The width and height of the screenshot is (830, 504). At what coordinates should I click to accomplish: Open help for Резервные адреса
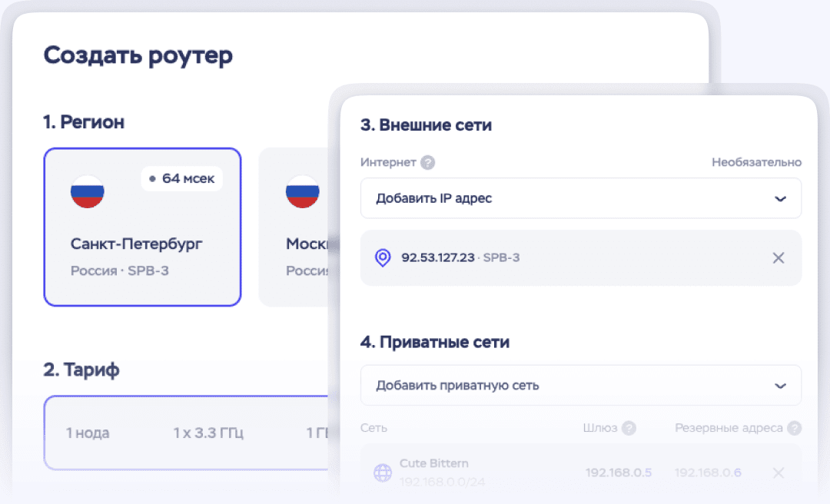point(794,428)
